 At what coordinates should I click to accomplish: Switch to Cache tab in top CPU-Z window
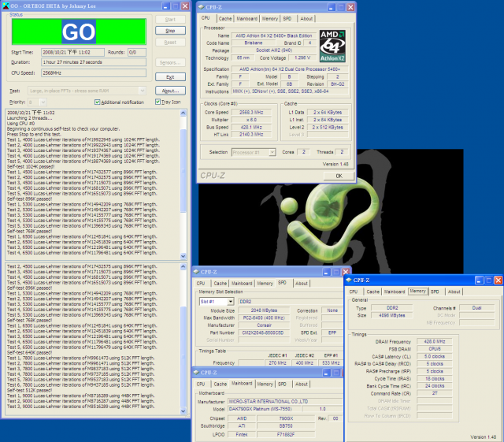(225, 19)
